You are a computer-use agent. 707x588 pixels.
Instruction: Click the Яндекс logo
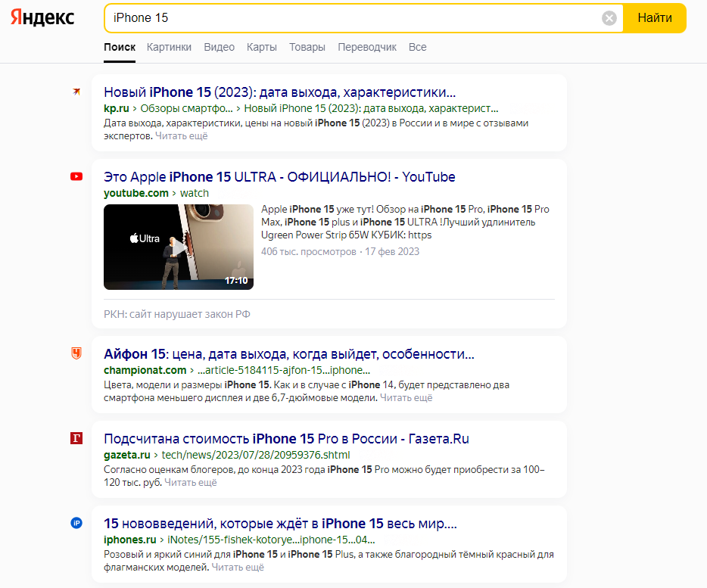tap(42, 17)
